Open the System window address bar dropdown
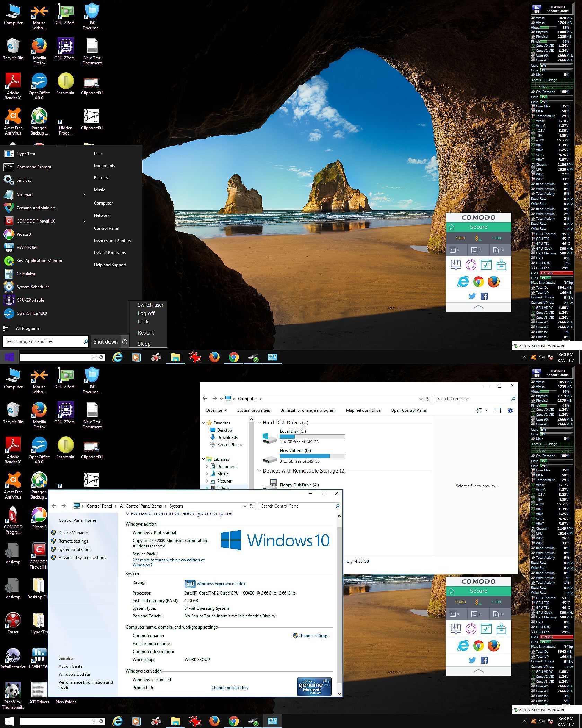This screenshot has width=582, height=728. (245, 506)
